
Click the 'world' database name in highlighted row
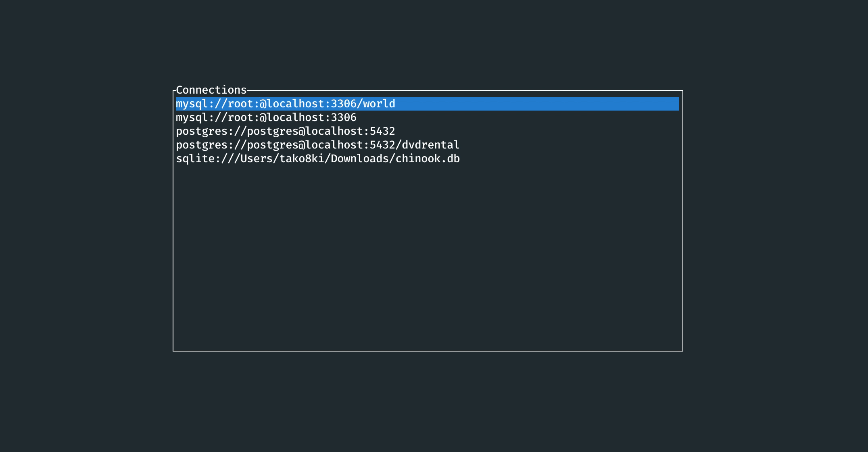tap(379, 104)
